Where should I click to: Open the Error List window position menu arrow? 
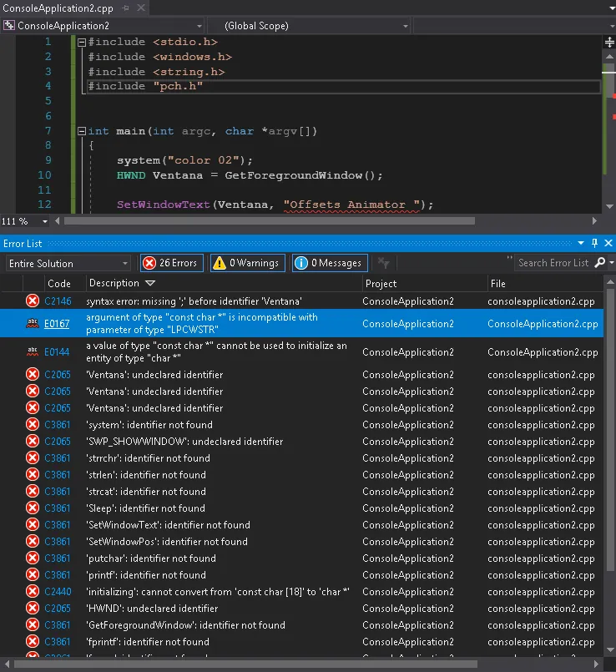tap(582, 243)
